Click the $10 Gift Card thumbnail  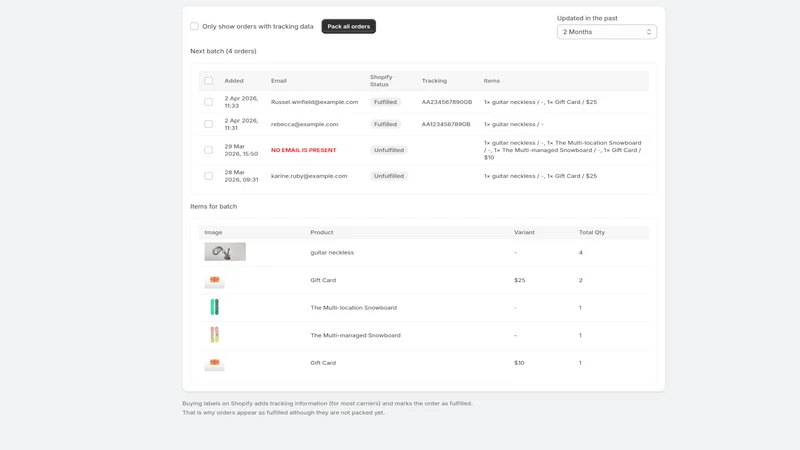pyautogui.click(x=214, y=363)
